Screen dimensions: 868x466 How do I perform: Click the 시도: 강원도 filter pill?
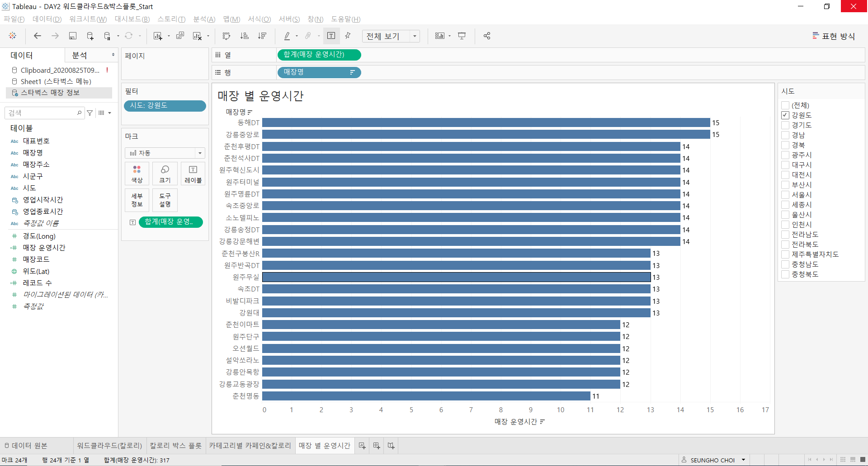165,105
